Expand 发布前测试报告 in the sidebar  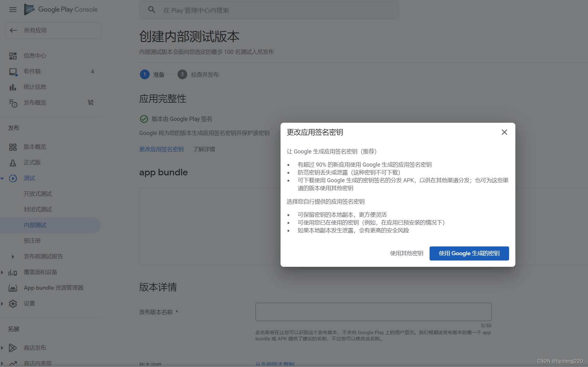coord(13,256)
